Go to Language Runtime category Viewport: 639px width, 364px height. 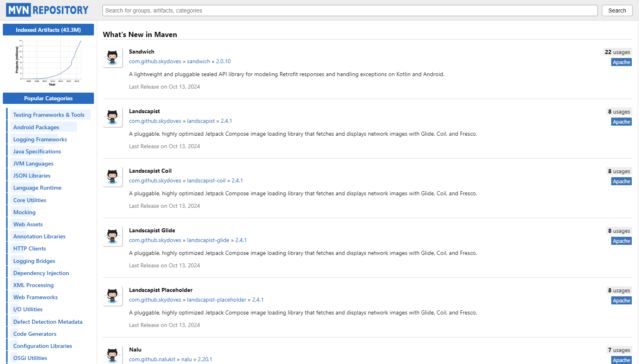tap(37, 188)
